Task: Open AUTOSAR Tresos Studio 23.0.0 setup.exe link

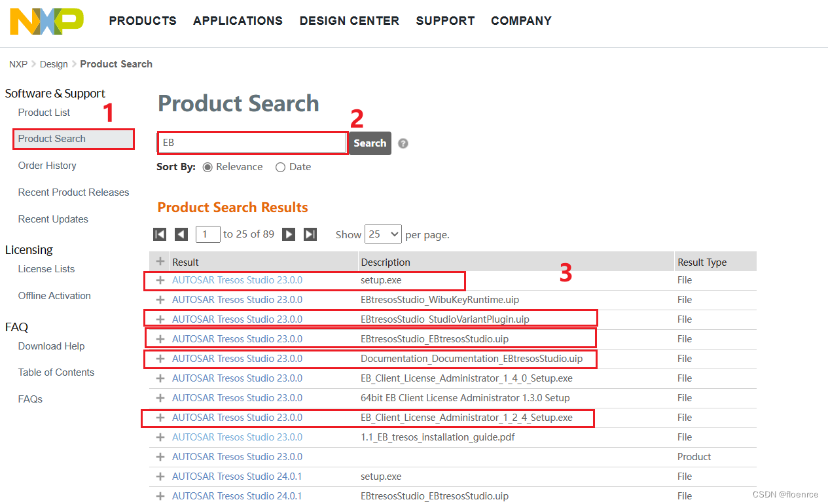Action: pos(237,280)
